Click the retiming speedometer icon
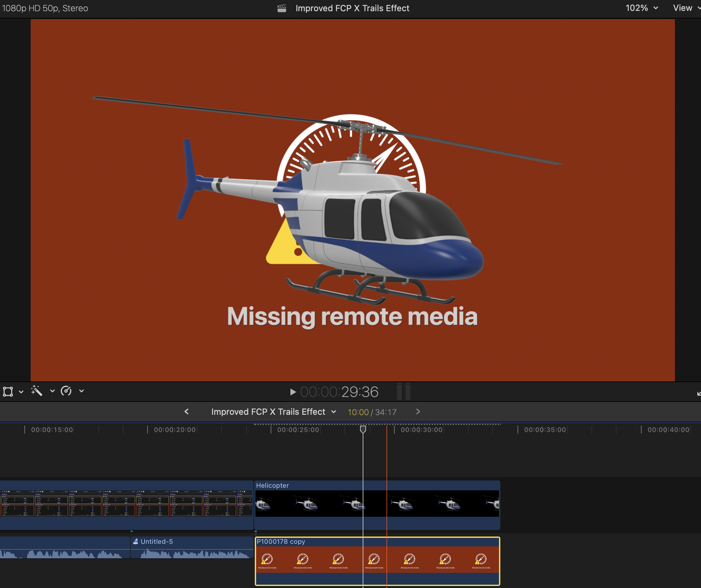 (x=66, y=391)
